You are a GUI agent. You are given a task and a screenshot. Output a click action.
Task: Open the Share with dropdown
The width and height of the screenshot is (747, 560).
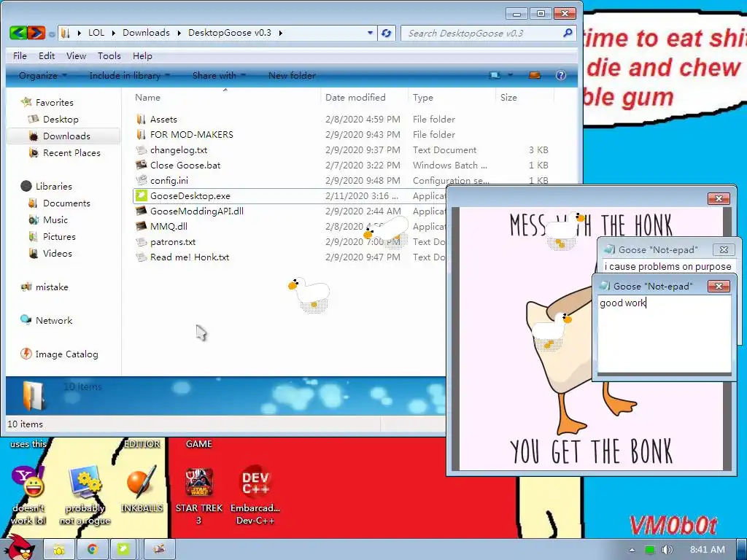coord(219,75)
